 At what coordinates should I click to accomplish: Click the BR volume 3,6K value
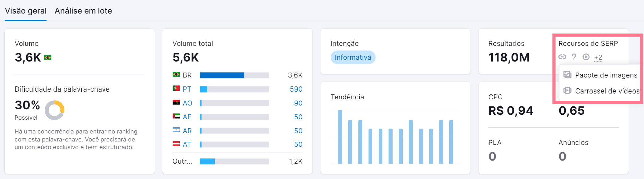click(295, 75)
